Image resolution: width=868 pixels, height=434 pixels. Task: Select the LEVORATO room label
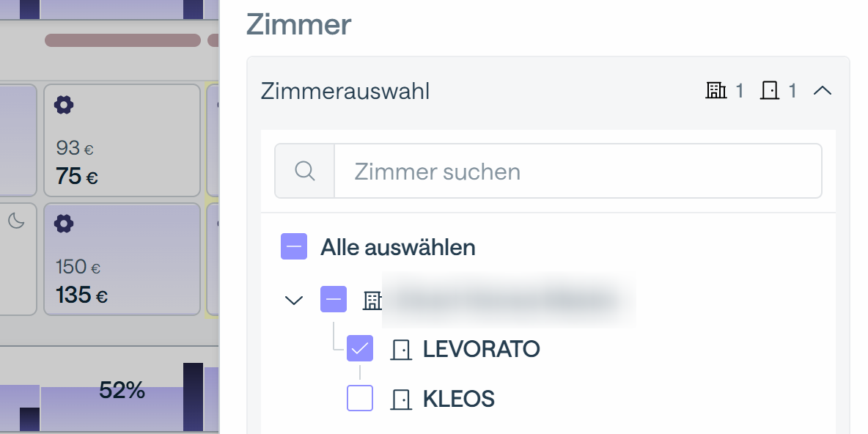481,350
